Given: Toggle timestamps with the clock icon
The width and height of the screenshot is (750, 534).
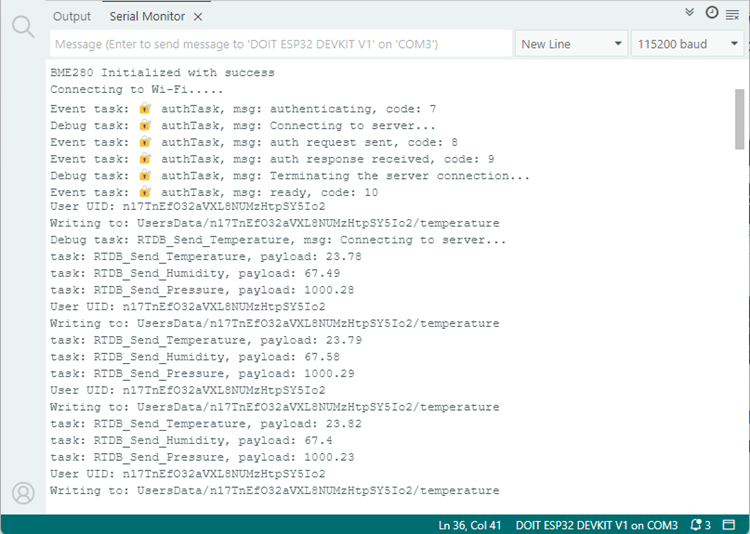Looking at the screenshot, I should tap(711, 13).
